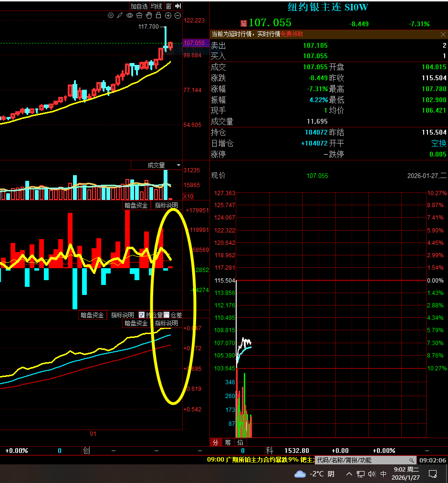The width and height of the screenshot is (448, 483).
Task: Switch to the 筹 chip distribution tab
Action: pyautogui.click(x=228, y=442)
